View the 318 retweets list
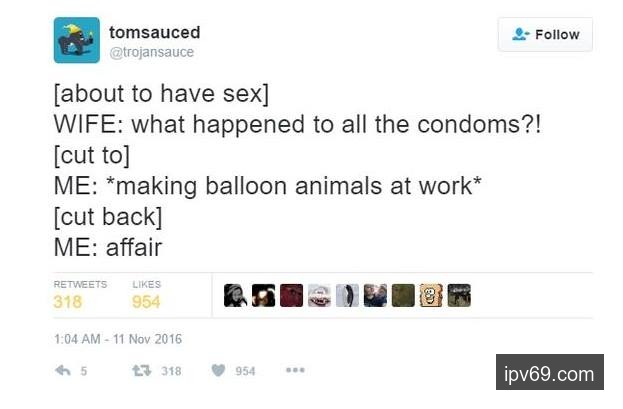 pyautogui.click(x=69, y=301)
